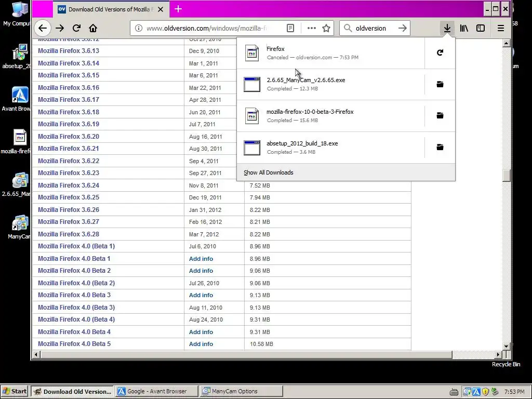Viewport: 532px width, 399px height.
Task: Show sidebars icon in toolbar
Action: click(x=481, y=28)
